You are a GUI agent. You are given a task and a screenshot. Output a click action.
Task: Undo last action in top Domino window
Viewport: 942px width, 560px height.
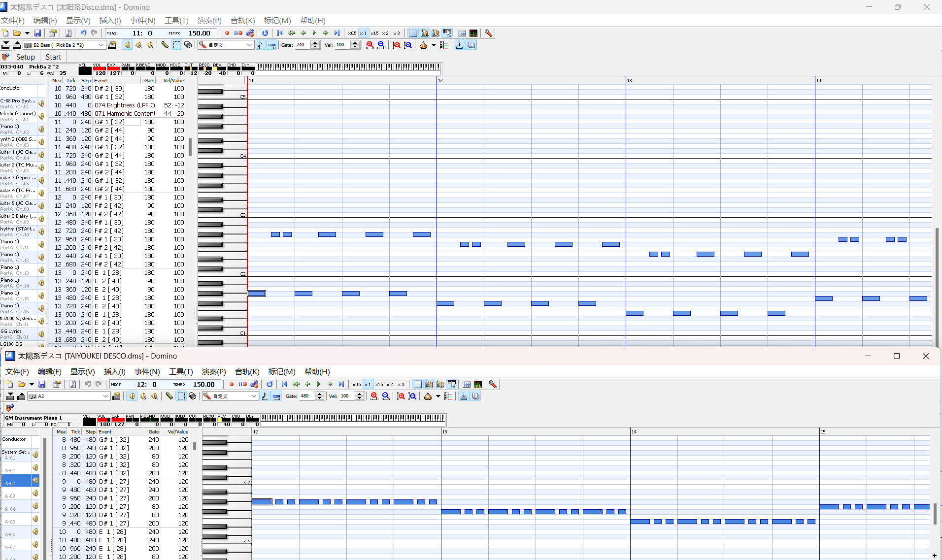(83, 33)
